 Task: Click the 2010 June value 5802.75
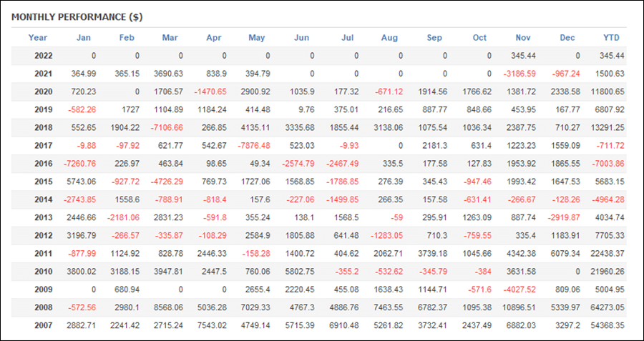click(300, 272)
